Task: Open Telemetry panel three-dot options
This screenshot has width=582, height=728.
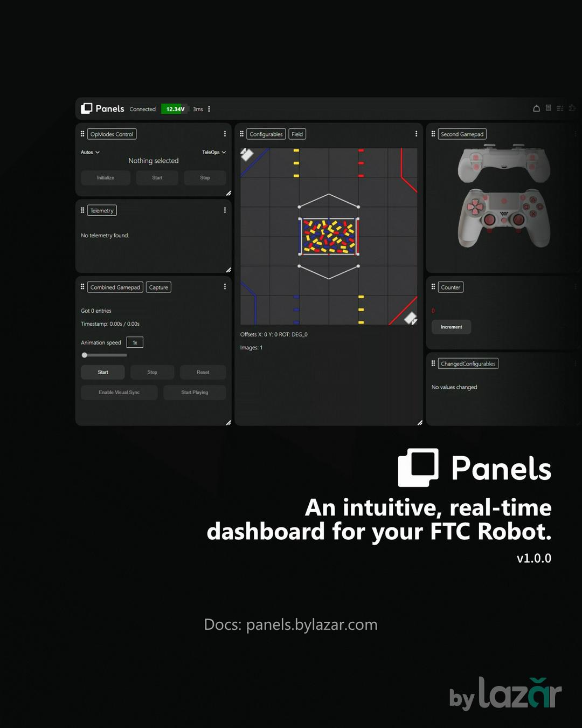Action: pos(225,210)
